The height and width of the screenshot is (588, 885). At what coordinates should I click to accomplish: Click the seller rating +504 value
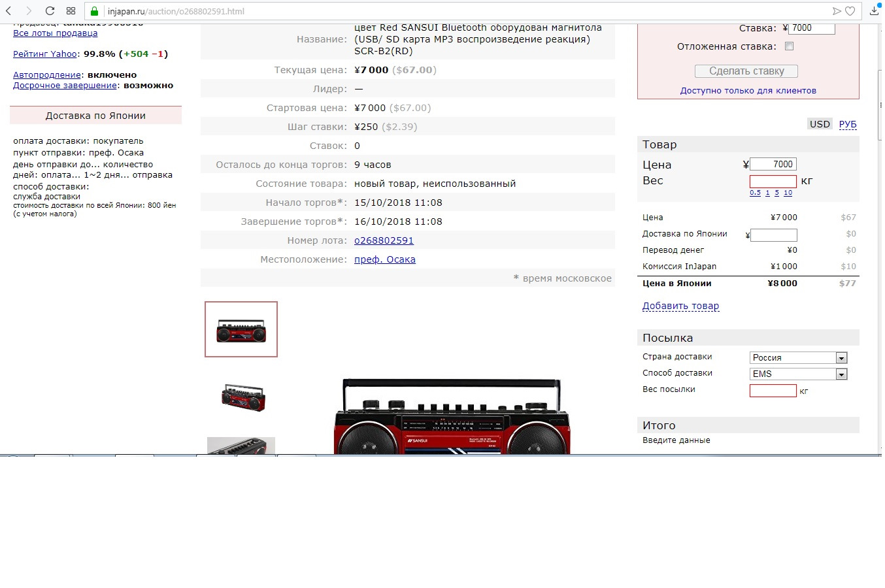[135, 54]
